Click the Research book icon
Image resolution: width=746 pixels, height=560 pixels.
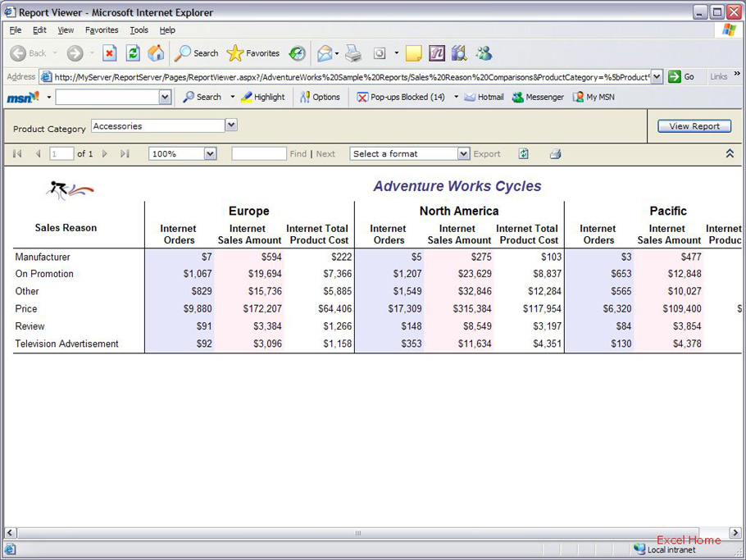coord(460,53)
